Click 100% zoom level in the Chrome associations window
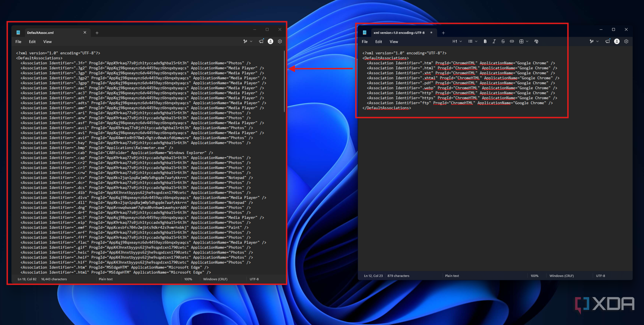Image resolution: width=644 pixels, height=325 pixels. pyautogui.click(x=535, y=276)
